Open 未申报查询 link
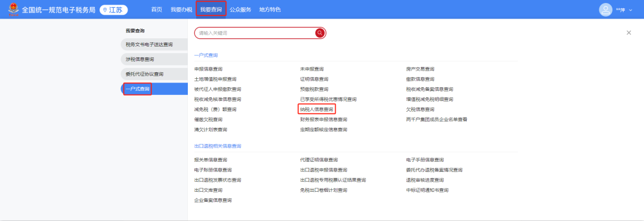 click(x=312, y=69)
